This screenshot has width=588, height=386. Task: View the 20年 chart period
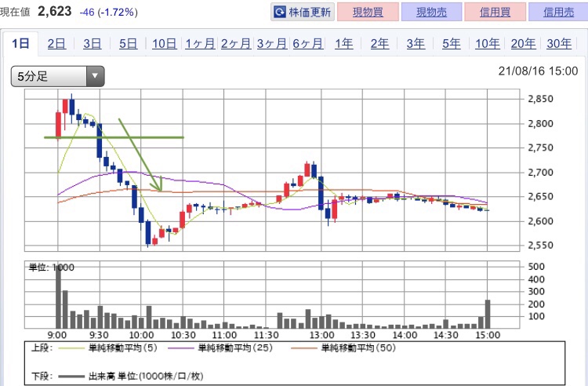point(523,44)
